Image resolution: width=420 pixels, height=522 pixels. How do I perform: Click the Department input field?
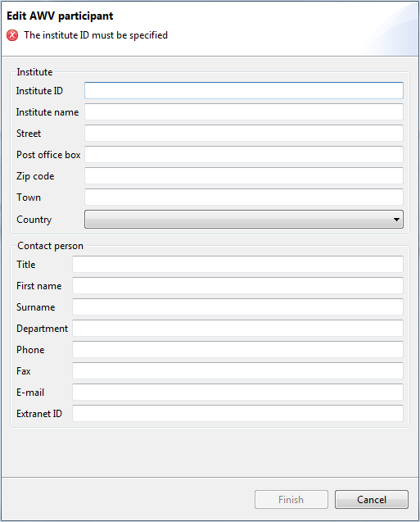[237, 329]
